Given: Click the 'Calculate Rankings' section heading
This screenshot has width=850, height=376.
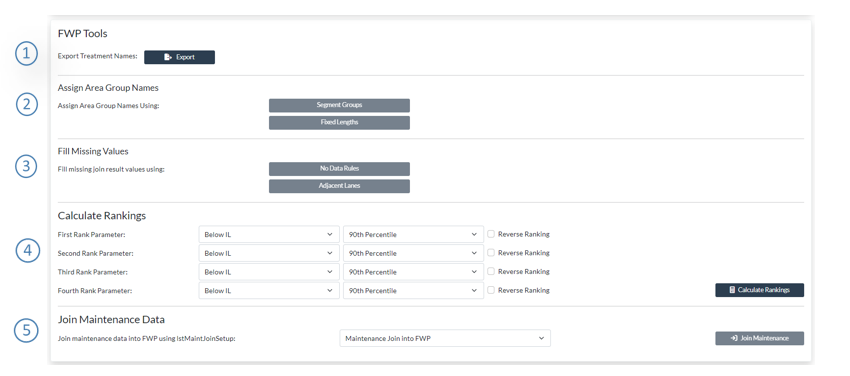Looking at the screenshot, I should coord(102,216).
